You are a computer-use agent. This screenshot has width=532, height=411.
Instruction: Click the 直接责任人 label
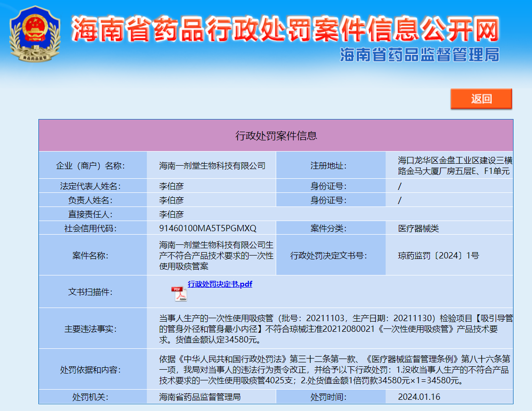point(90,214)
